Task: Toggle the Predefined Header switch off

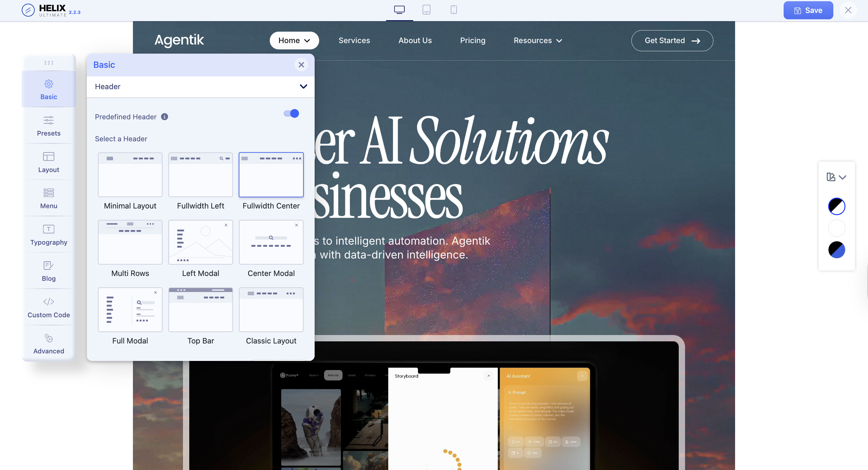Action: pos(291,114)
